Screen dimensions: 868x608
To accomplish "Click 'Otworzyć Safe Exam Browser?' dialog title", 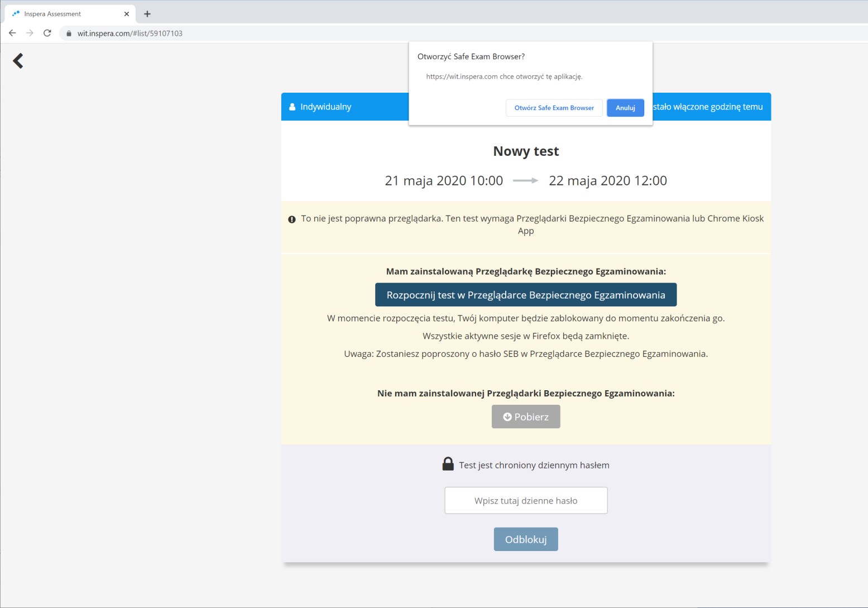I will (471, 56).
